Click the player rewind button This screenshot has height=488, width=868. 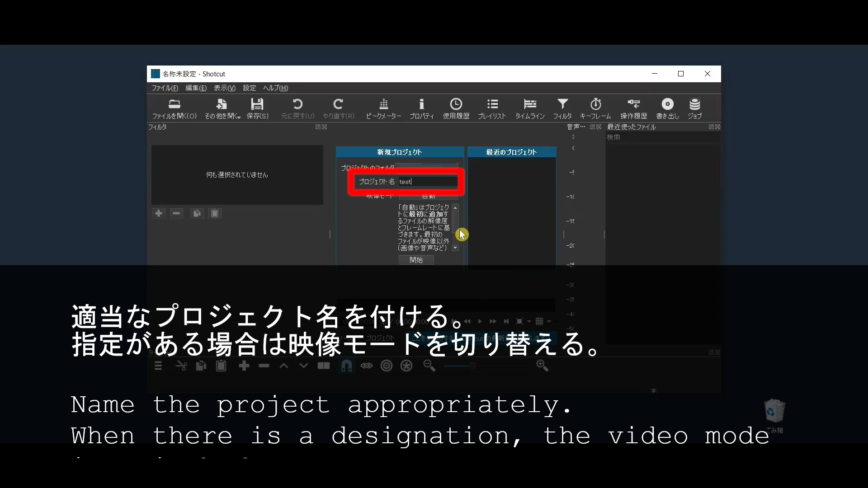click(x=467, y=321)
